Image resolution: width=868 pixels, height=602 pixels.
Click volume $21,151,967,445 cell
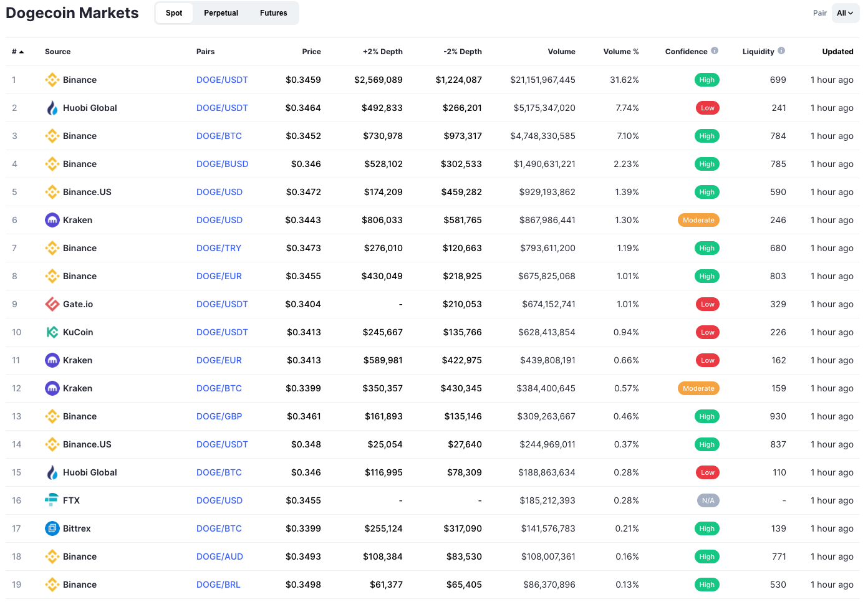543,80
